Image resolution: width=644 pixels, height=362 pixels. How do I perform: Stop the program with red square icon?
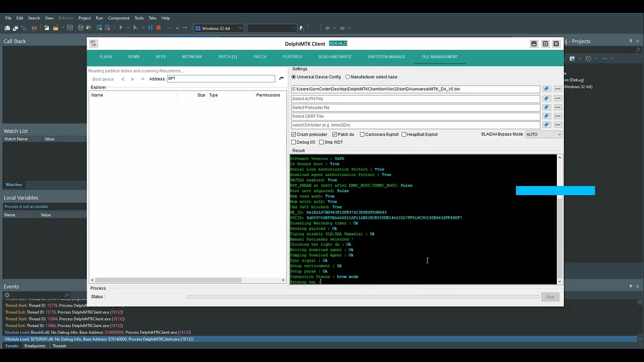click(158, 28)
